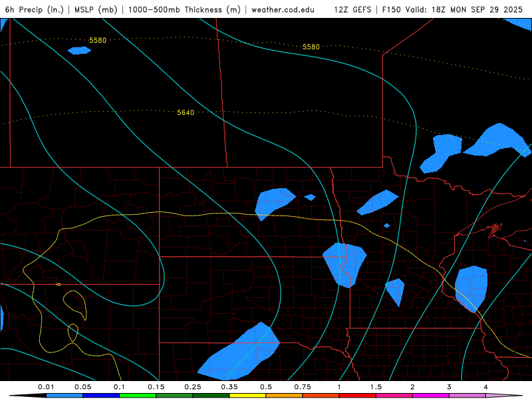Click the dark blue 0.05 legend swatch

click(101, 396)
